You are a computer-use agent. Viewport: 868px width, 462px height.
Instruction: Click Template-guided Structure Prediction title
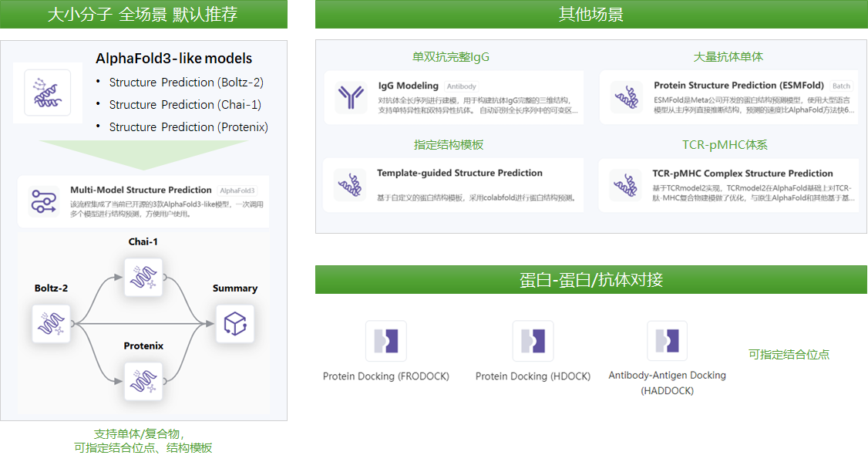[460, 173]
